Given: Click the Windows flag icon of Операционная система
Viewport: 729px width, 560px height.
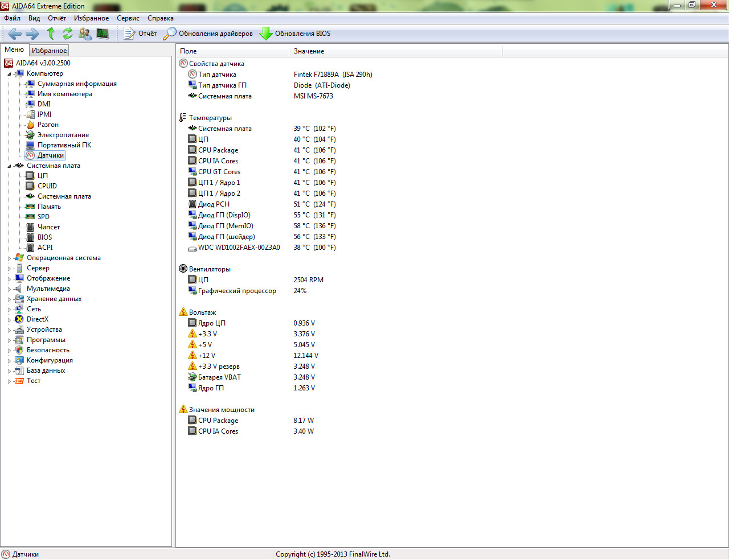Looking at the screenshot, I should (19, 258).
